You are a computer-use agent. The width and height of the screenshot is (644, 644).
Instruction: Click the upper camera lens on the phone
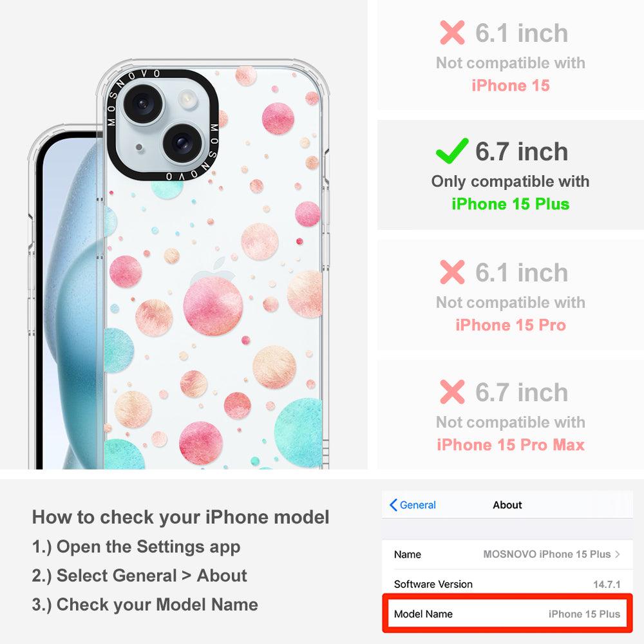pos(143,104)
